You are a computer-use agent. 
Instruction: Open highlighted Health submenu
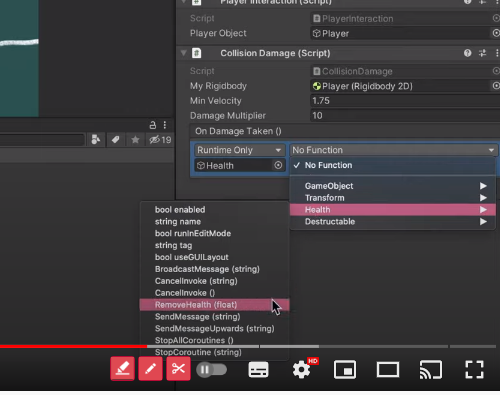(392, 210)
